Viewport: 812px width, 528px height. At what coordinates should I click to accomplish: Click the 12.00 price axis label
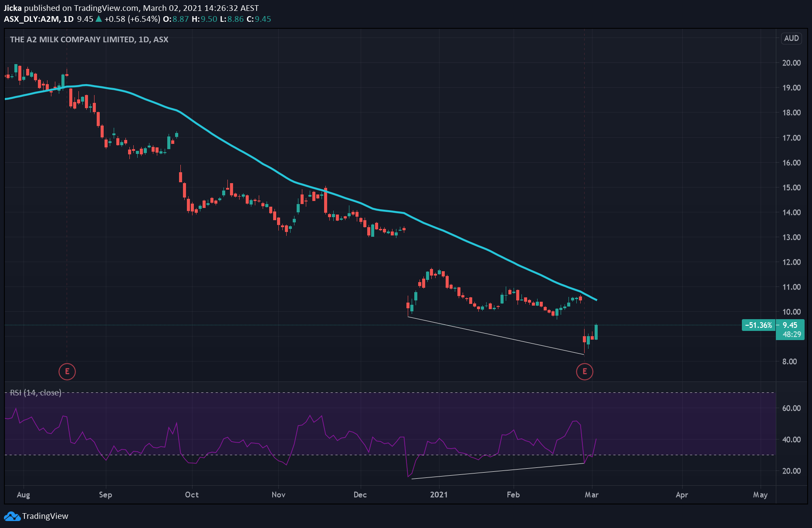[792, 262]
